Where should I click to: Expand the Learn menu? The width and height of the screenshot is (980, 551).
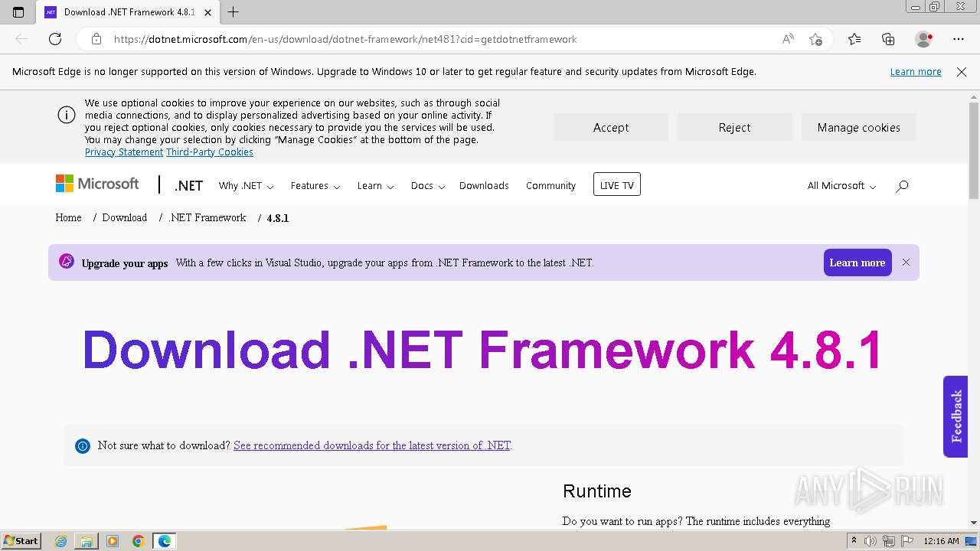375,186
